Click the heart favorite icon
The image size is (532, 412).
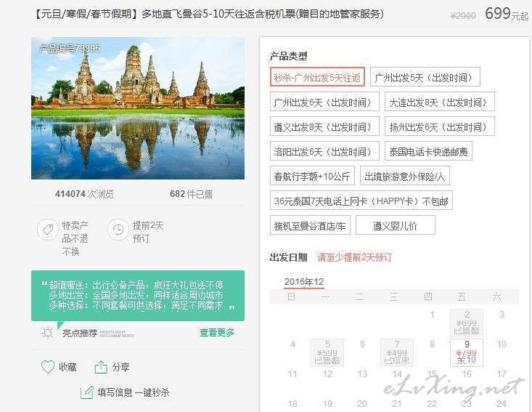click(47, 367)
